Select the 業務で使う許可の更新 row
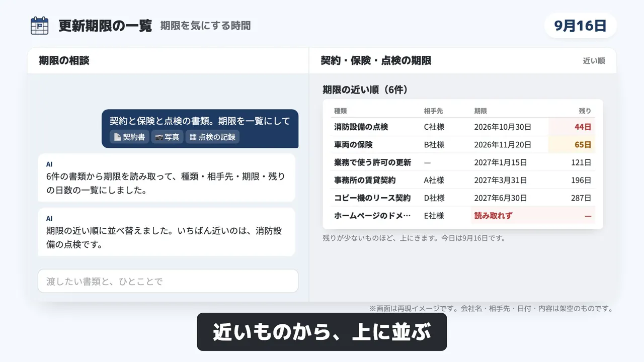This screenshot has width=644, height=362. click(x=463, y=162)
